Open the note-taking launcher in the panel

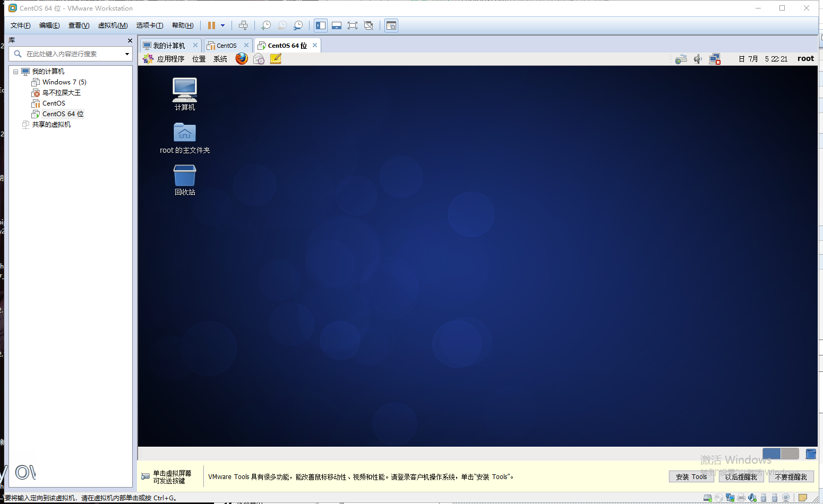(276, 58)
